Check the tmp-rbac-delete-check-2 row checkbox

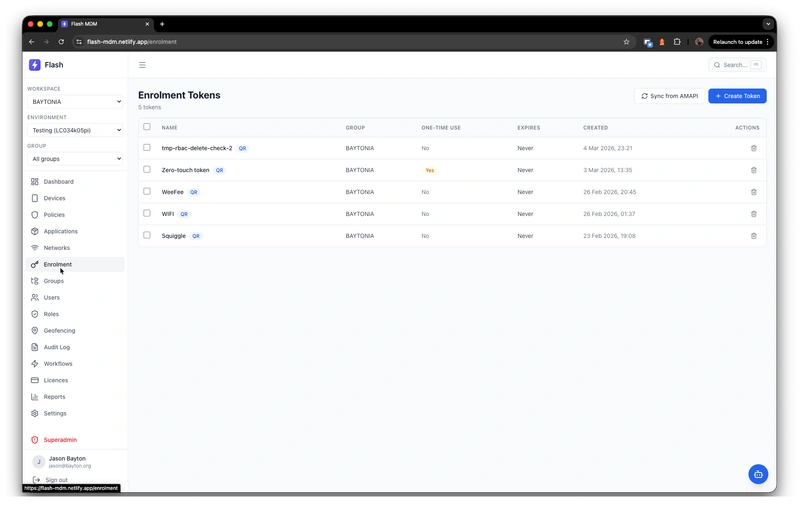click(147, 147)
